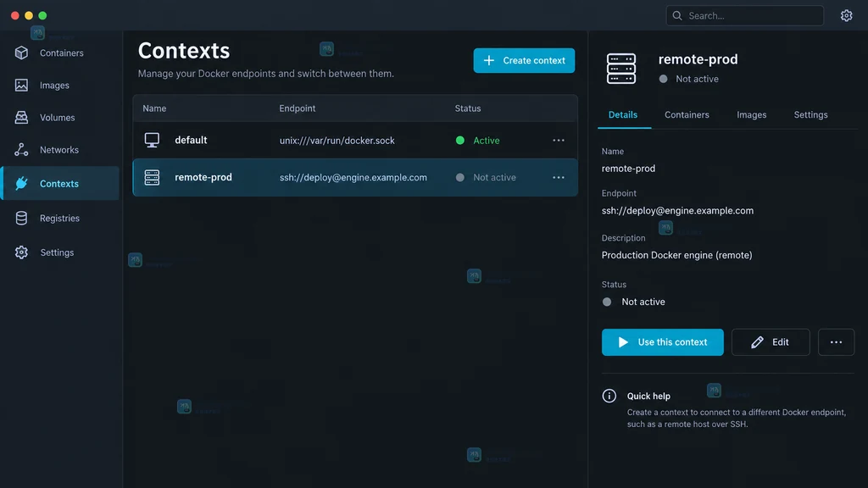Click the unix:///var/run/docker.sock endpoint
Image resolution: width=868 pixels, height=488 pixels.
[x=337, y=141]
